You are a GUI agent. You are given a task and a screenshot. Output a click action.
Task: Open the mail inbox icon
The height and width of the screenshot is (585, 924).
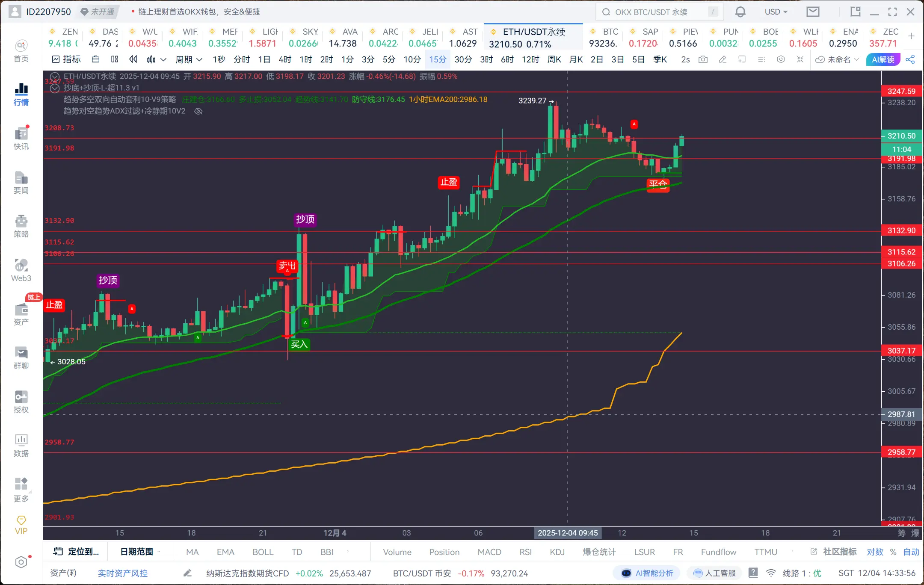click(x=812, y=12)
